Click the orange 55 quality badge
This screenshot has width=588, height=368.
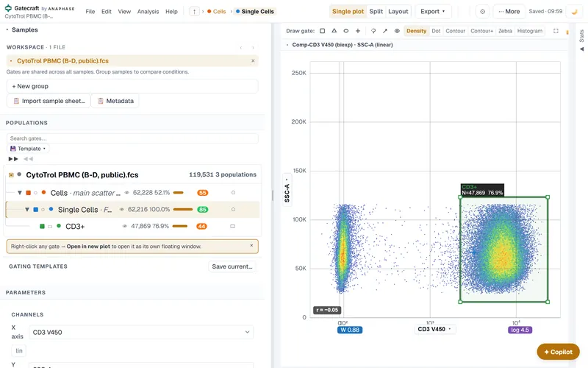[203, 193]
